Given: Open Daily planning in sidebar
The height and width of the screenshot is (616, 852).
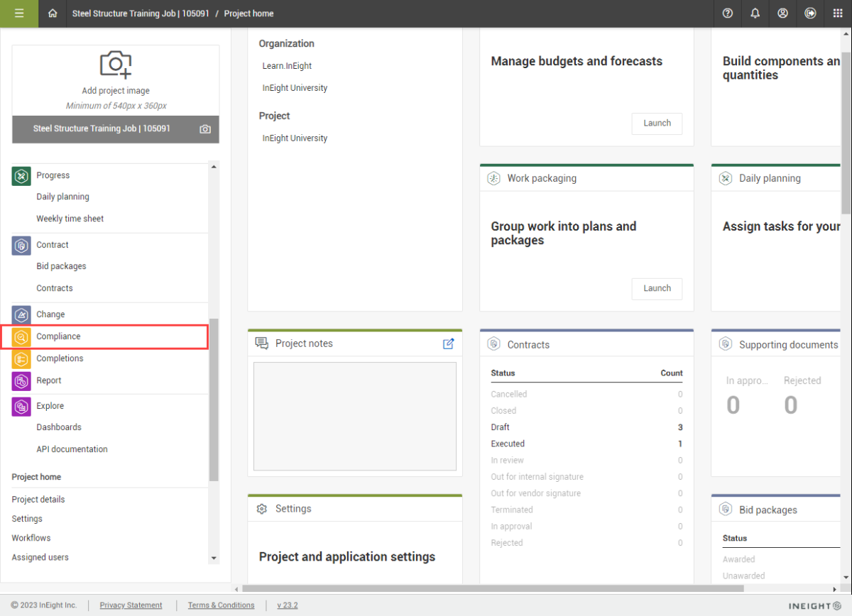Looking at the screenshot, I should pyautogui.click(x=62, y=197).
